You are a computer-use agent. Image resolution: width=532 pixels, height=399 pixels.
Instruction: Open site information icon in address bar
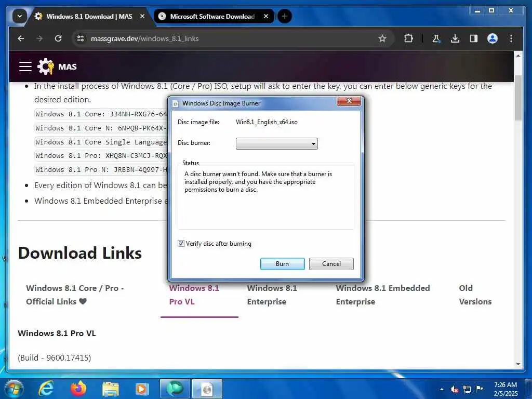tap(81, 38)
